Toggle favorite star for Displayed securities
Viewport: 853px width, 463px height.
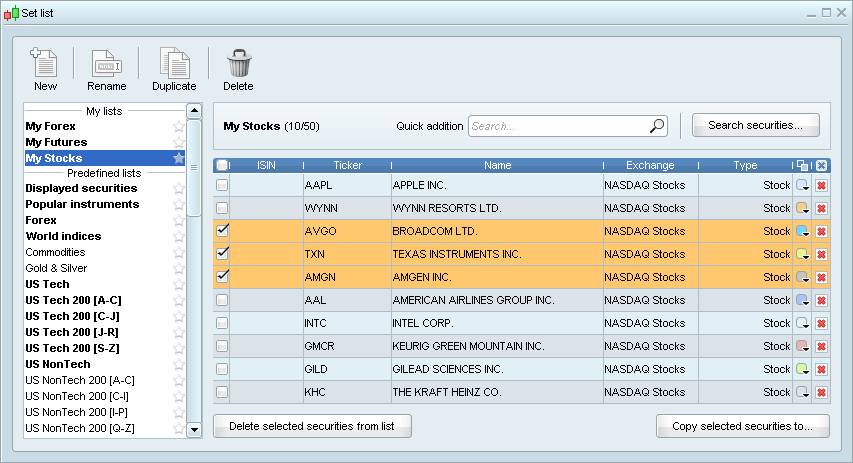pos(178,188)
